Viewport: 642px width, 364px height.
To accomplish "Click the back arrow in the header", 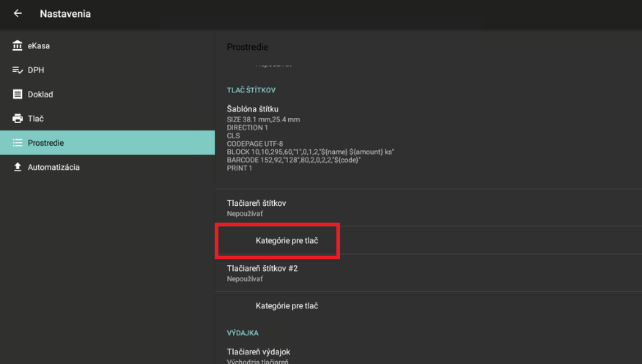I will (18, 14).
